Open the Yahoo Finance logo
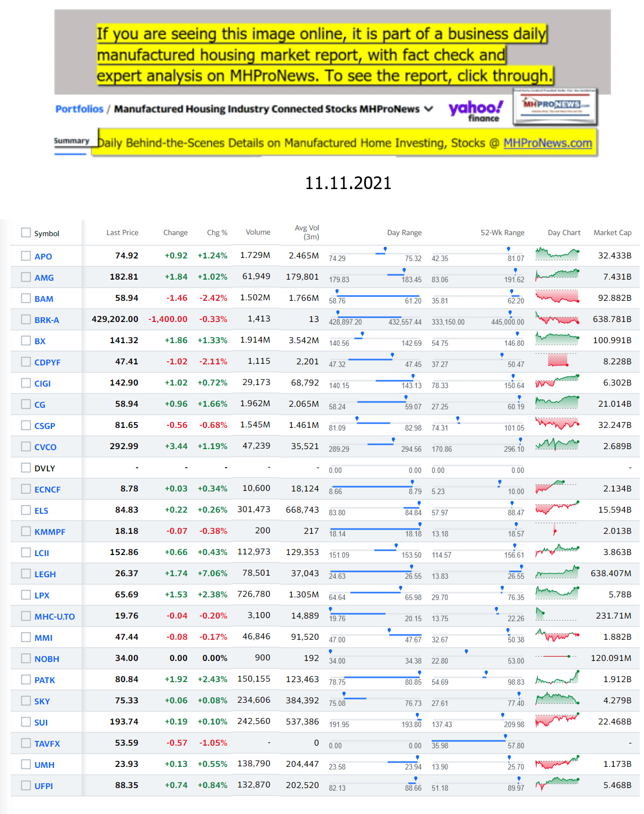 click(x=476, y=111)
